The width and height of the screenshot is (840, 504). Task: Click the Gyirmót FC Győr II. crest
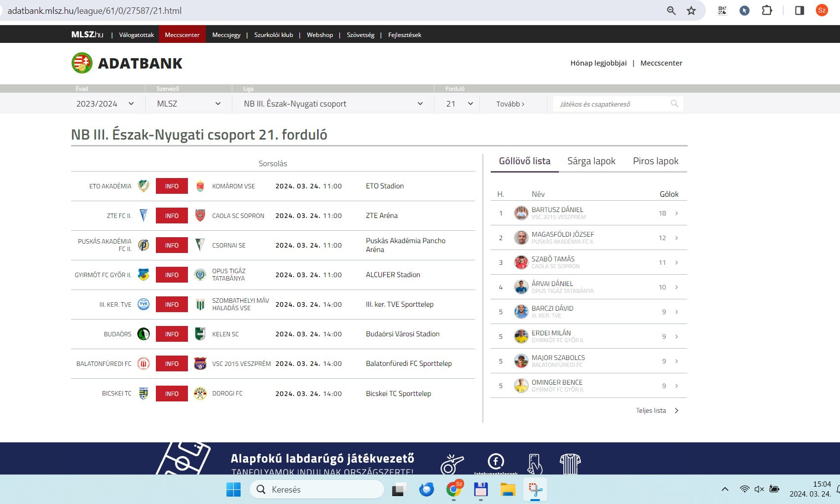[144, 275]
